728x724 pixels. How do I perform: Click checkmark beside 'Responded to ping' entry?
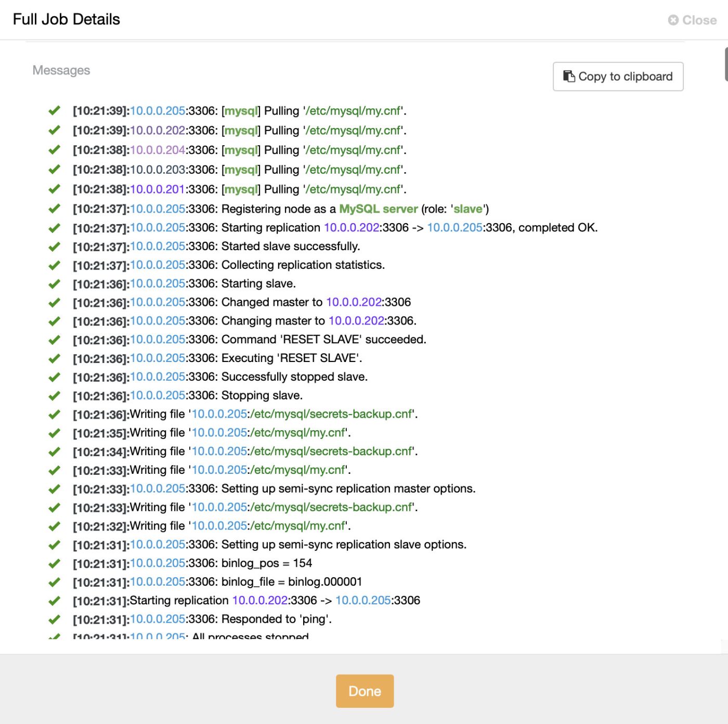pos(54,618)
